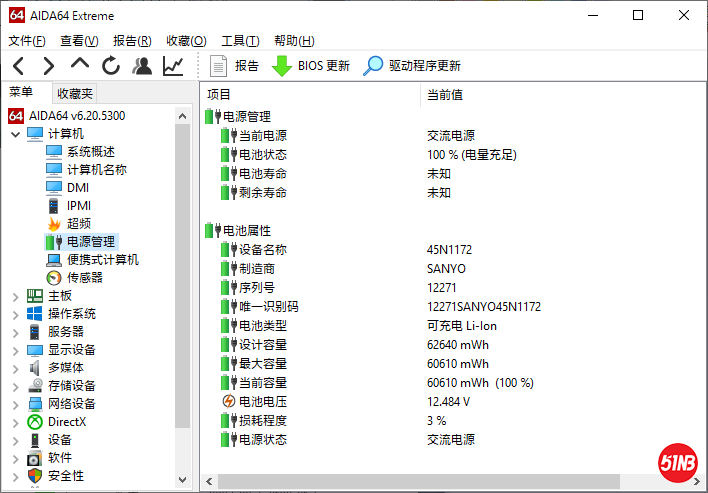The image size is (708, 493).
Task: Open the graph chart toolbar icon
Action: click(173, 66)
